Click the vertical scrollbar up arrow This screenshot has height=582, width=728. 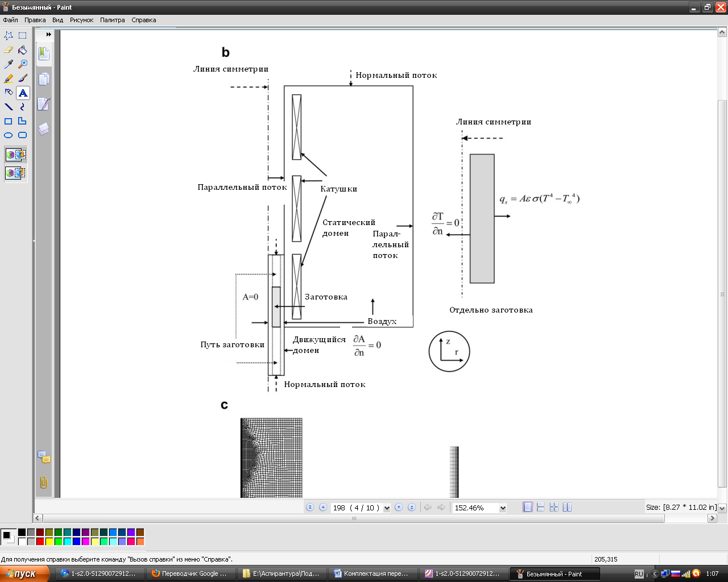click(x=722, y=33)
